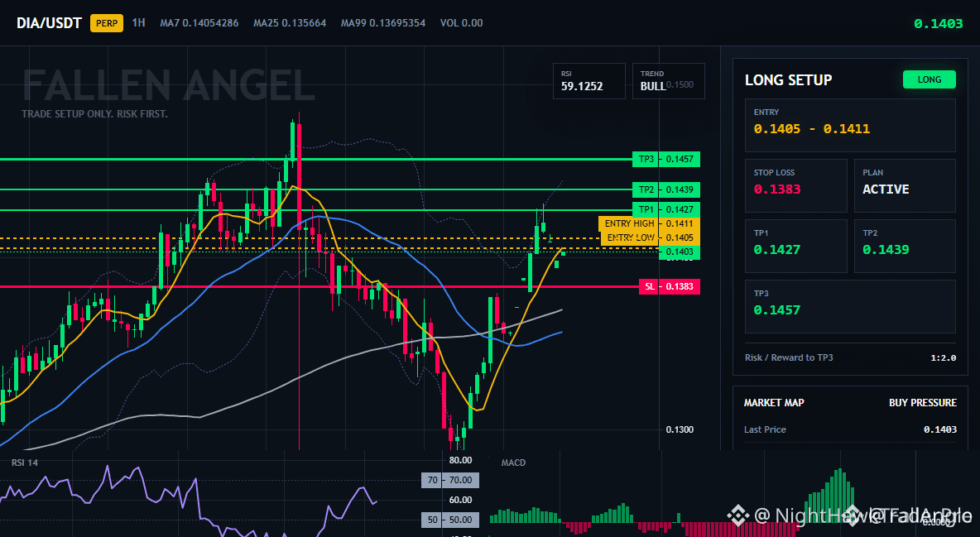The height and width of the screenshot is (537, 980).
Task: Click the DIA/USDT pair title
Action: [49, 23]
